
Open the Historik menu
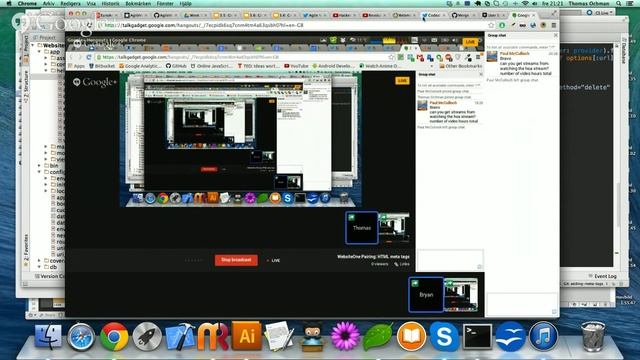[110, 3]
